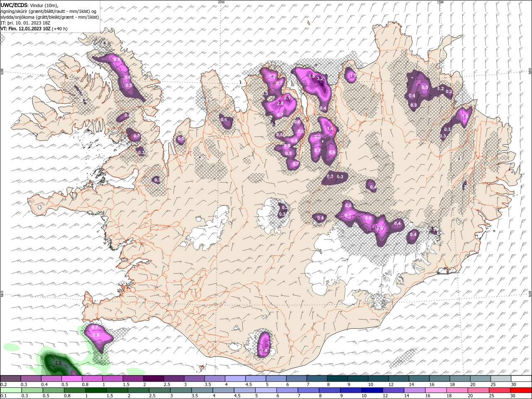
Task: Click the 20W longitude label
Action: click(221, 2)
